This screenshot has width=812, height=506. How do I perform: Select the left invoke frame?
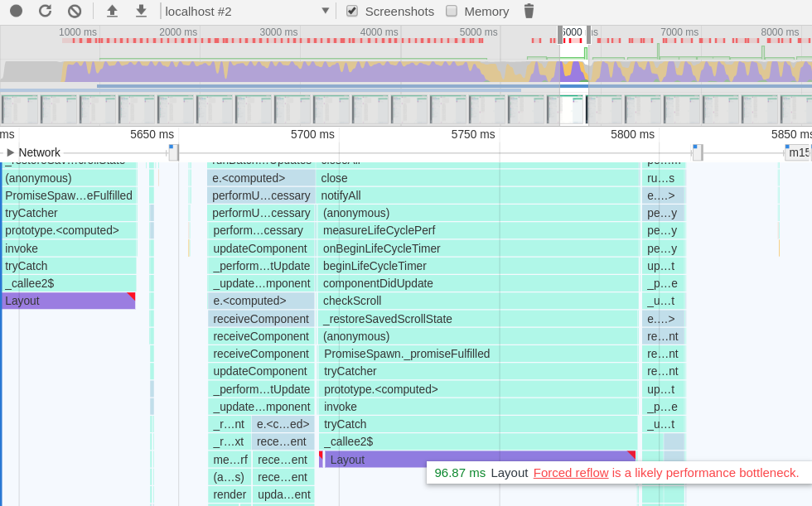pos(69,248)
